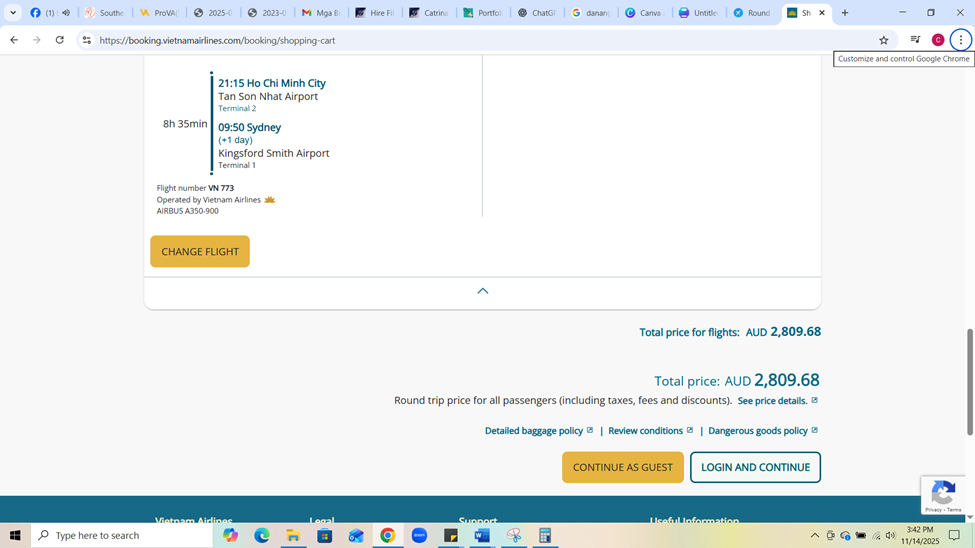The image size is (975, 548).
Task: Reload the Vietnam Airlines page
Action: pos(60,40)
